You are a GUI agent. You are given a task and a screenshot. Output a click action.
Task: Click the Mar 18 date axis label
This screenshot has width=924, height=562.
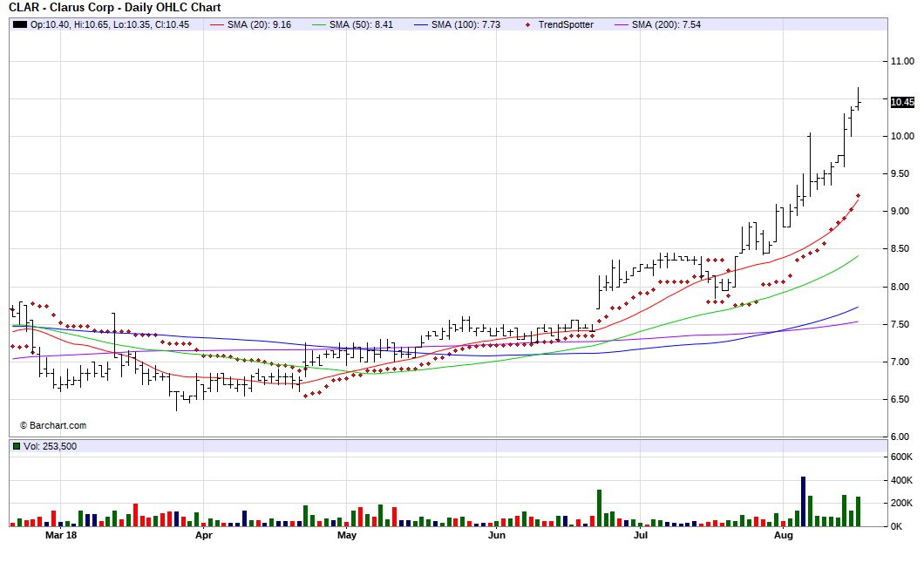click(61, 535)
